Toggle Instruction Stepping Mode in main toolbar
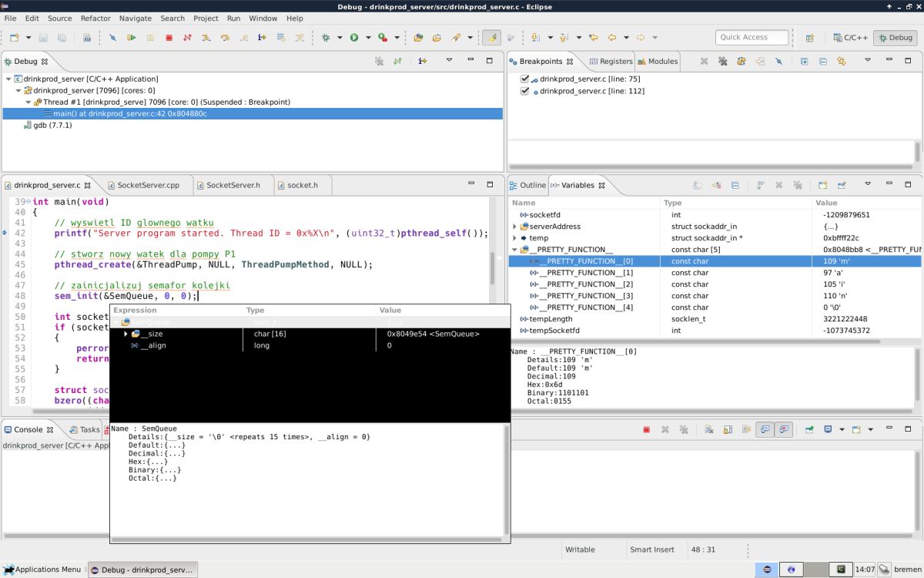 click(262, 38)
